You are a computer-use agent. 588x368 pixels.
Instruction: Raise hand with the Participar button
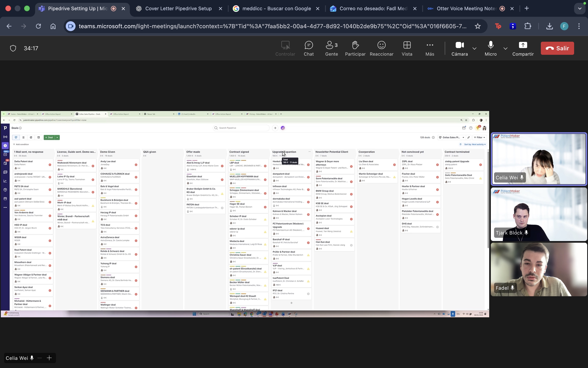click(355, 48)
